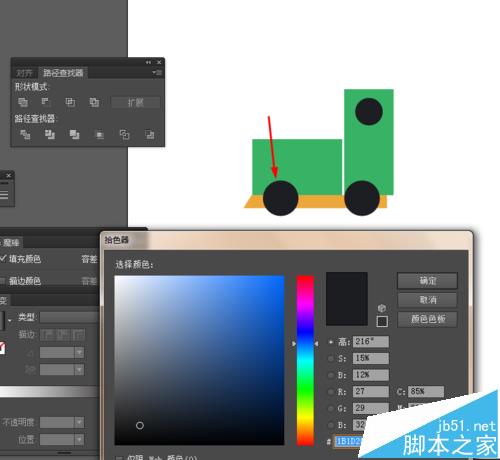Close the Pathfinder panel
Viewport: 500px width, 460px height.
pos(159,62)
